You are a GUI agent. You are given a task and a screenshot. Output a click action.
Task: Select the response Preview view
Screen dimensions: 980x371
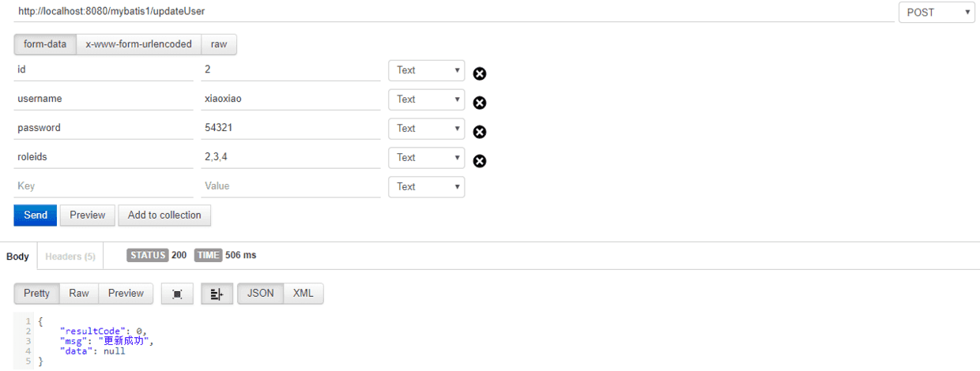pos(126,294)
